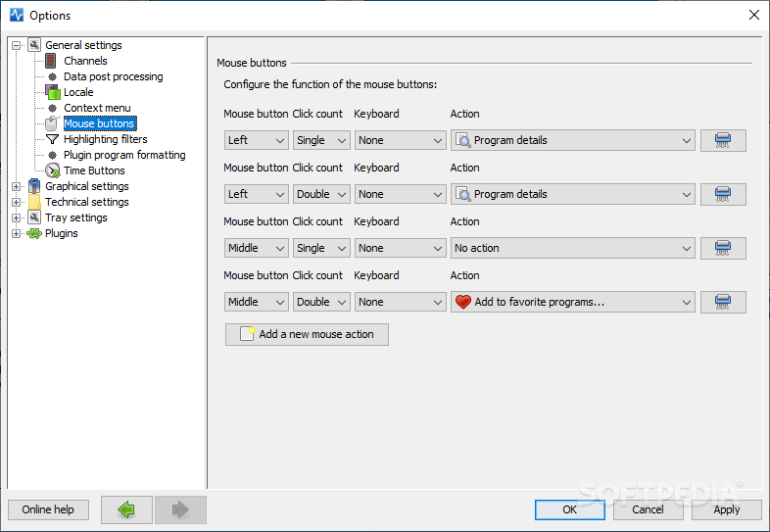
Task: Select Context menu tree item
Action: coord(97,108)
